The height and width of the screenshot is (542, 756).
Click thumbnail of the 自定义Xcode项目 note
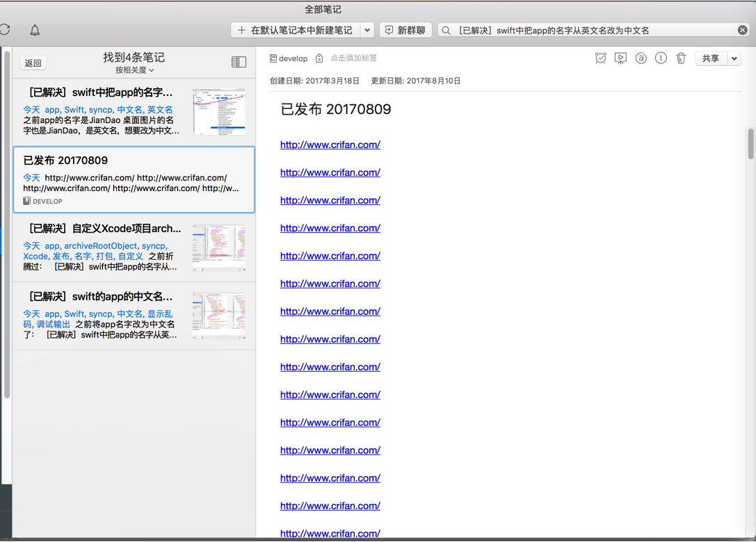[219, 247]
